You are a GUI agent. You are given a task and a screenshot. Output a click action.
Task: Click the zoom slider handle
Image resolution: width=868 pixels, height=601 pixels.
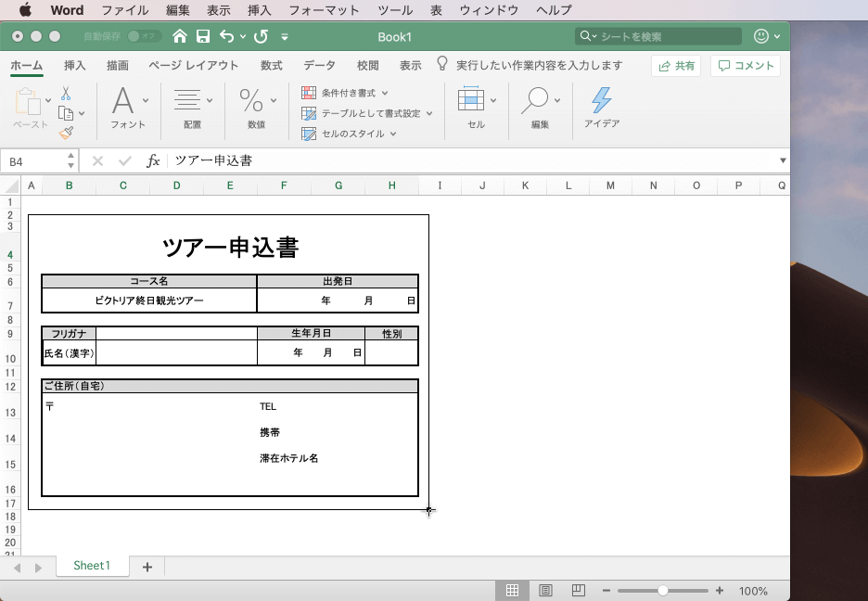click(662, 591)
